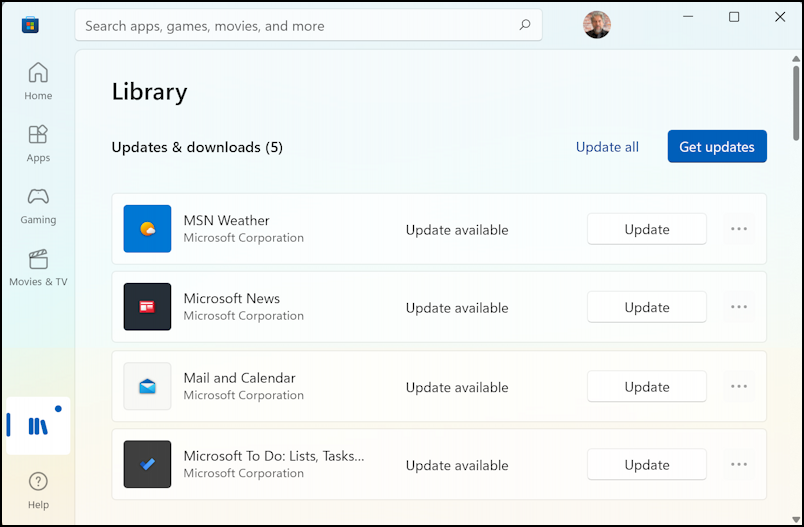The image size is (804, 527).
Task: Click the Mail and Calendar app icon
Action: coord(147,386)
